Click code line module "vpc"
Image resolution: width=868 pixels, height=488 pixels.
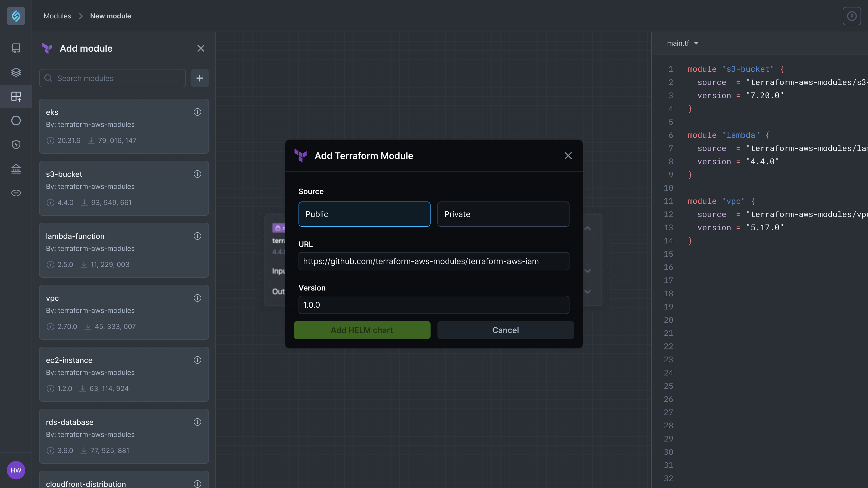(x=721, y=201)
